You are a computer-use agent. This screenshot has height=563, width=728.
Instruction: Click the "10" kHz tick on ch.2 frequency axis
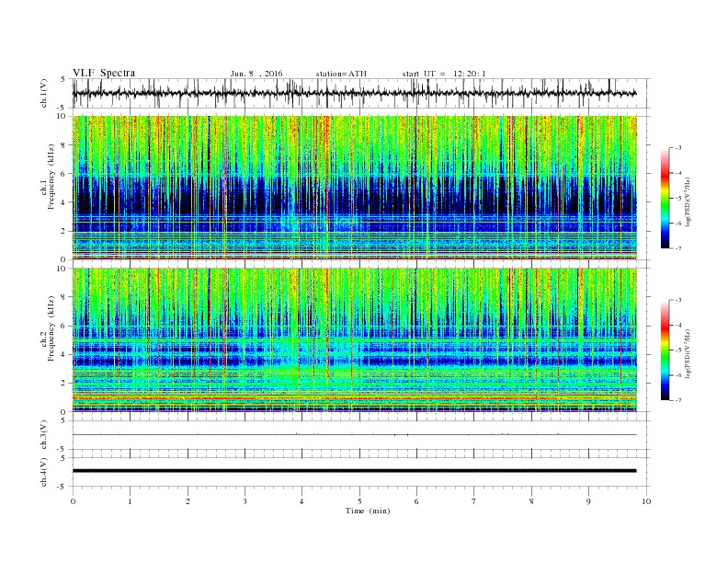click(62, 269)
